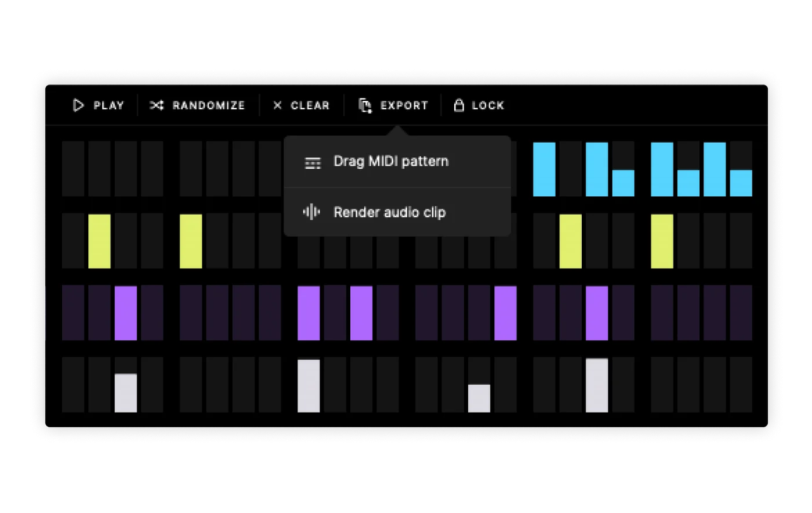This screenshot has height=513, width=812.
Task: Deactivate yellow row step 21
Action: point(662,241)
